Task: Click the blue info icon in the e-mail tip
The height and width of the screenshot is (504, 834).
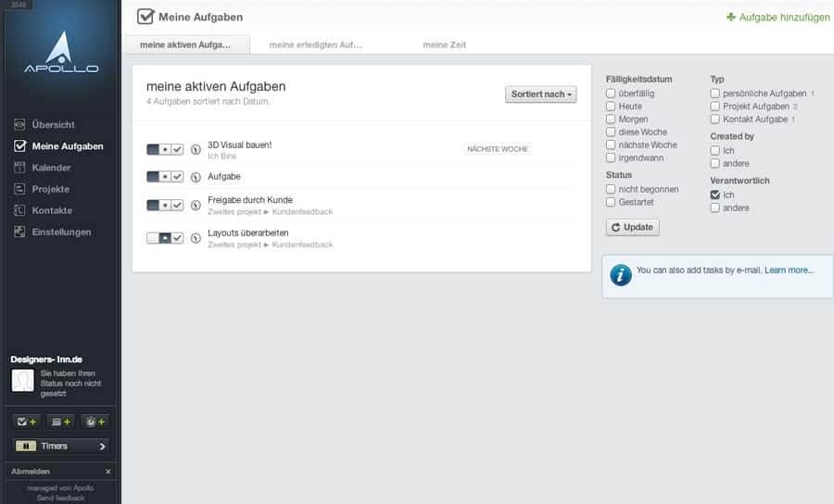Action: [621, 275]
